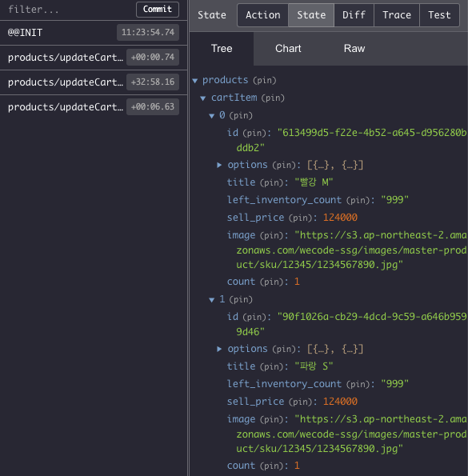This screenshot has width=468, height=476.
Task: Focus the filter input field
Action: tap(68, 10)
